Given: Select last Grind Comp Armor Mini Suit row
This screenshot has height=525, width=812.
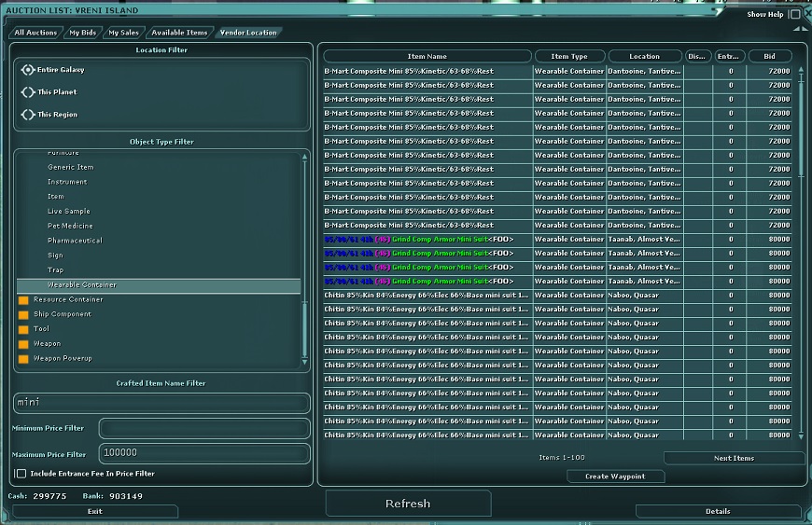Looking at the screenshot, I should (x=557, y=282).
